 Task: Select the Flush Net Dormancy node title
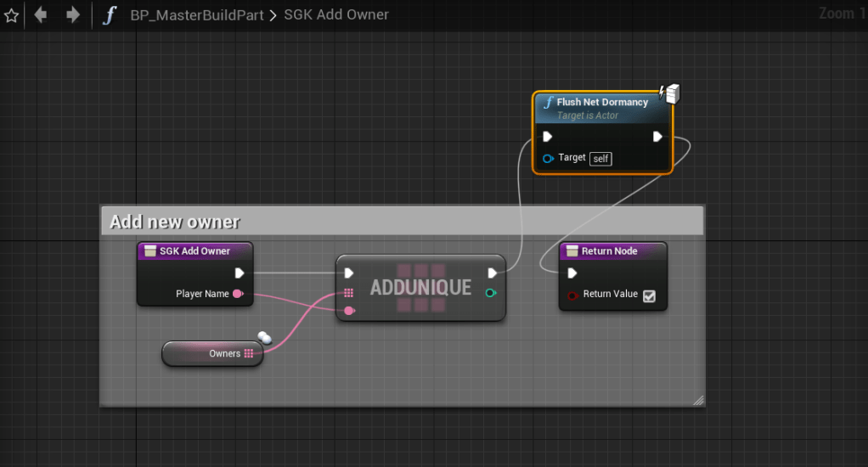pos(601,102)
